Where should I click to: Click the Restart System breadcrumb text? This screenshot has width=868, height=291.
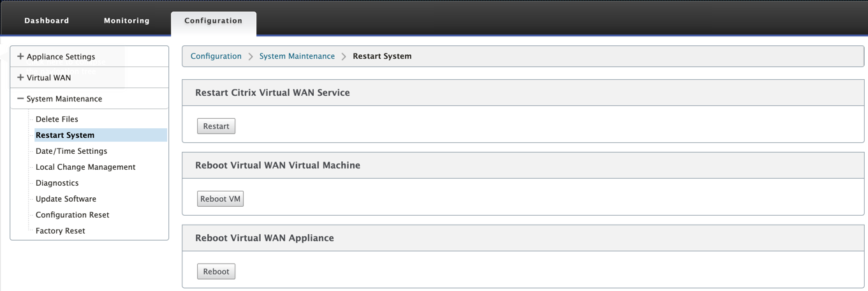[382, 56]
